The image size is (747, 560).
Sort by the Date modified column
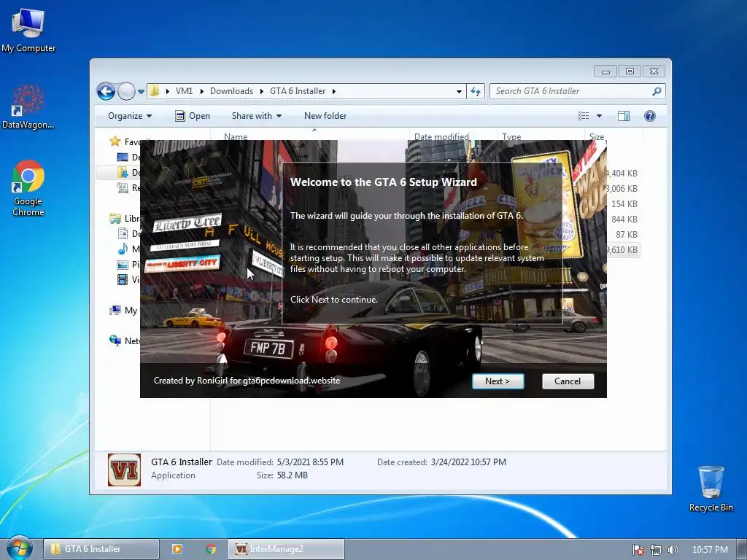click(441, 136)
